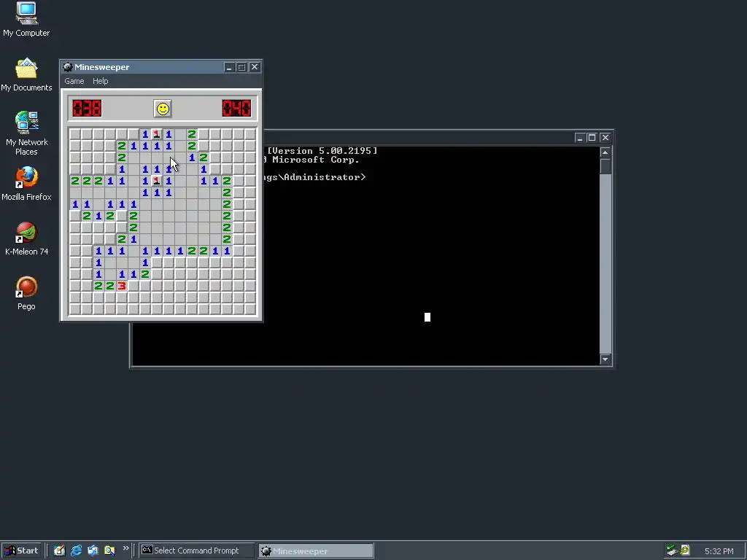Screen dimensions: 747x560
Task: Click the Minesweeper taskbar button
Action: coord(316,551)
